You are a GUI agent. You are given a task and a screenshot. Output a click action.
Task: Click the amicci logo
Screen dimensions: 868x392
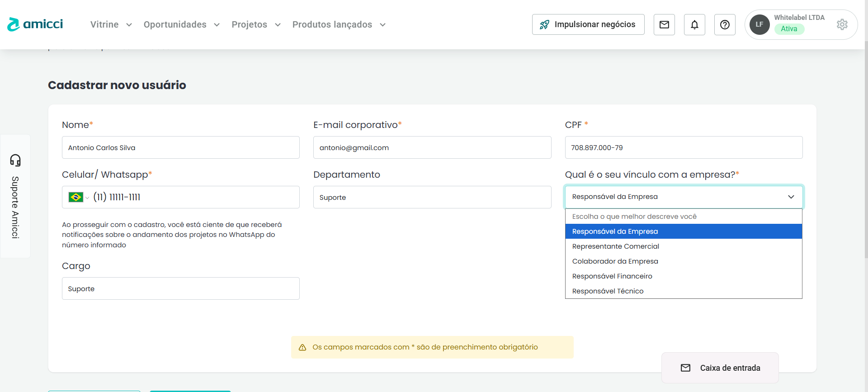pos(35,24)
